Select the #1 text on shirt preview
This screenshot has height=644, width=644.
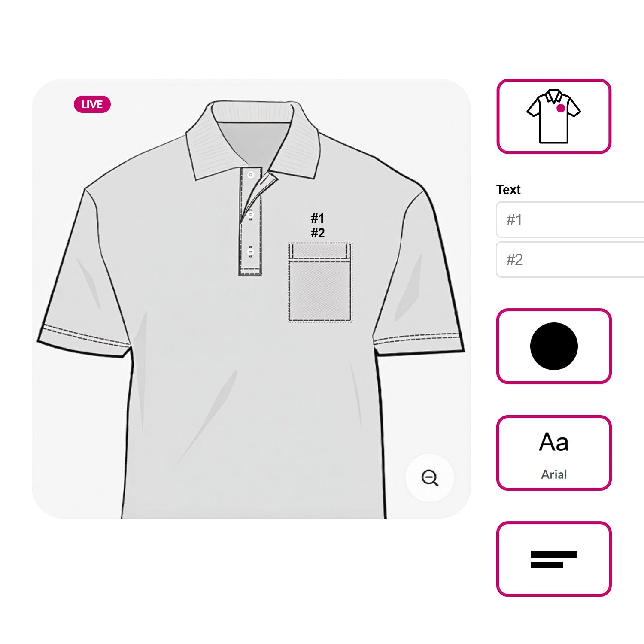(x=318, y=219)
